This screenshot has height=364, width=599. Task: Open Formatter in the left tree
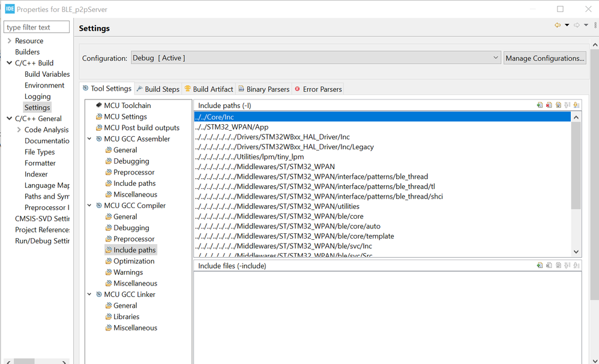click(40, 163)
